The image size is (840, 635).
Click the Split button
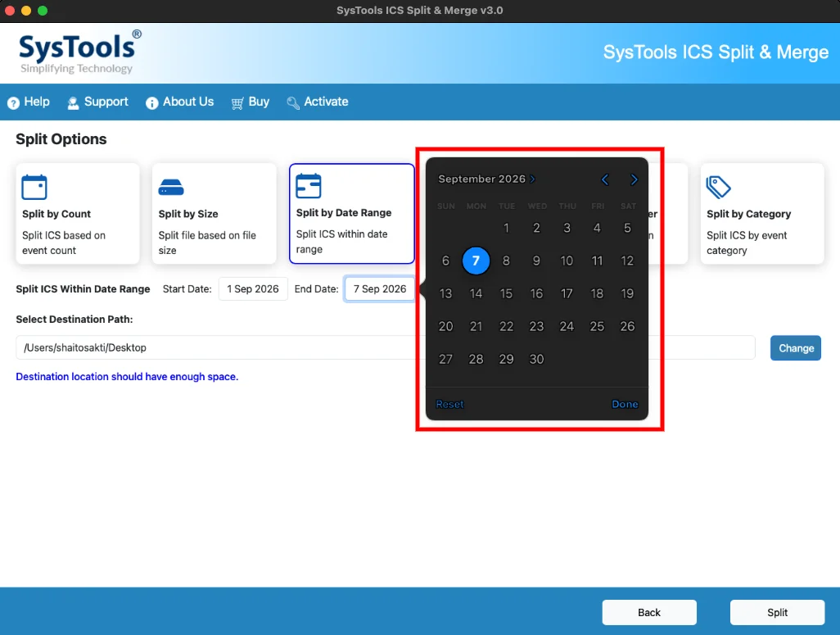(777, 613)
